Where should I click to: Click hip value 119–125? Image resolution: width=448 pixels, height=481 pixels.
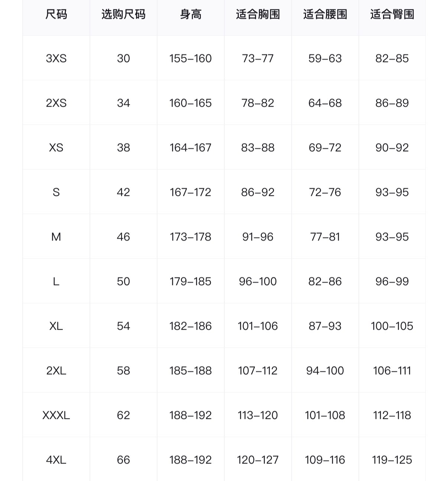click(392, 460)
